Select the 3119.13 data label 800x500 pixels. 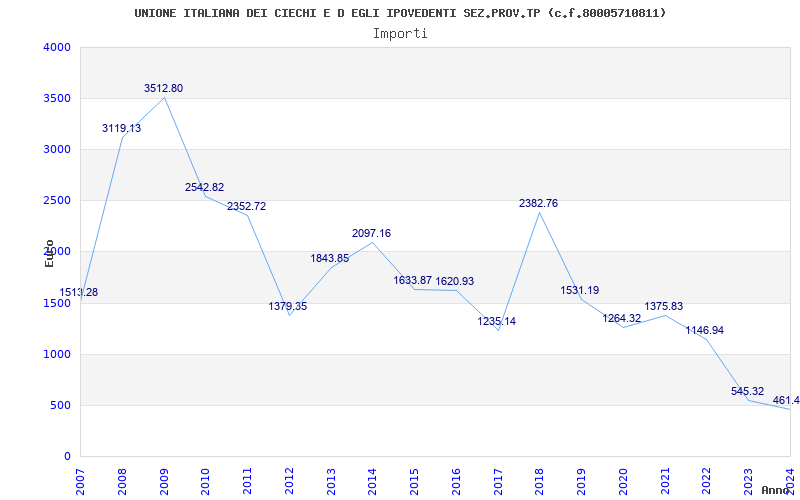tap(121, 129)
